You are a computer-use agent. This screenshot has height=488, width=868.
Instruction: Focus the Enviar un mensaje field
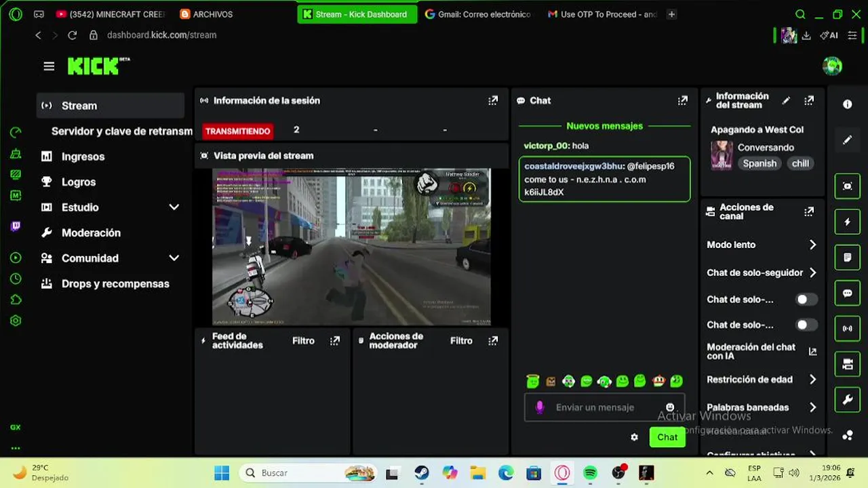coord(605,407)
